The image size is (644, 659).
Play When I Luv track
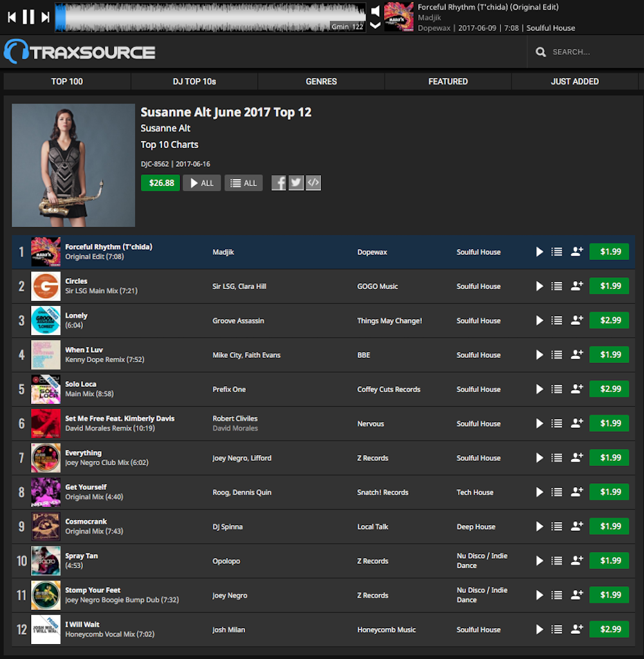coord(539,355)
